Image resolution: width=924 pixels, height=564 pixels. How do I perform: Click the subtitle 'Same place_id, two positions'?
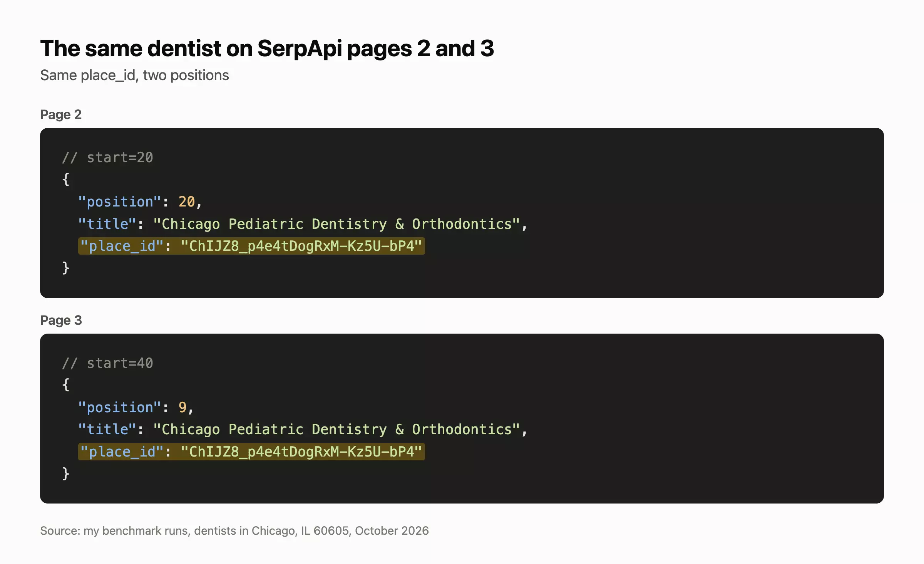(134, 75)
